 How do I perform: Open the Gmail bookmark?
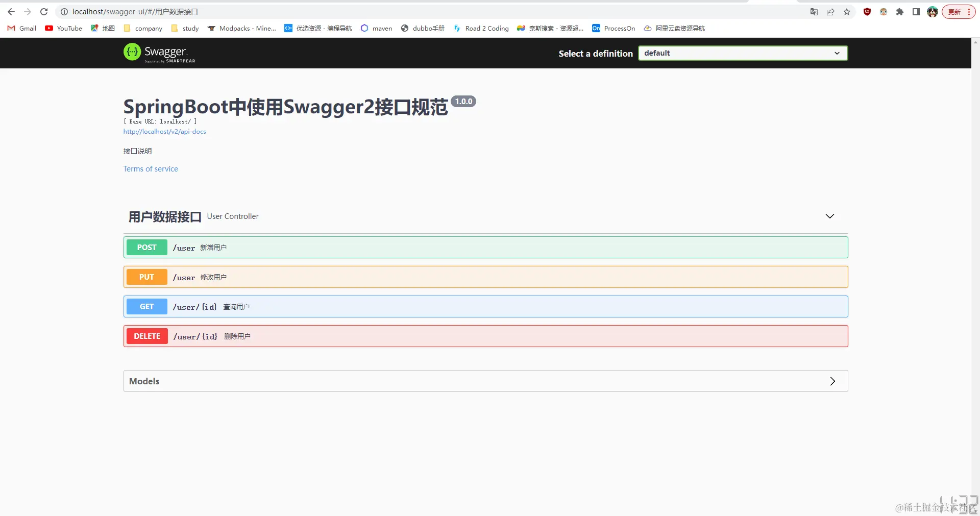click(22, 29)
